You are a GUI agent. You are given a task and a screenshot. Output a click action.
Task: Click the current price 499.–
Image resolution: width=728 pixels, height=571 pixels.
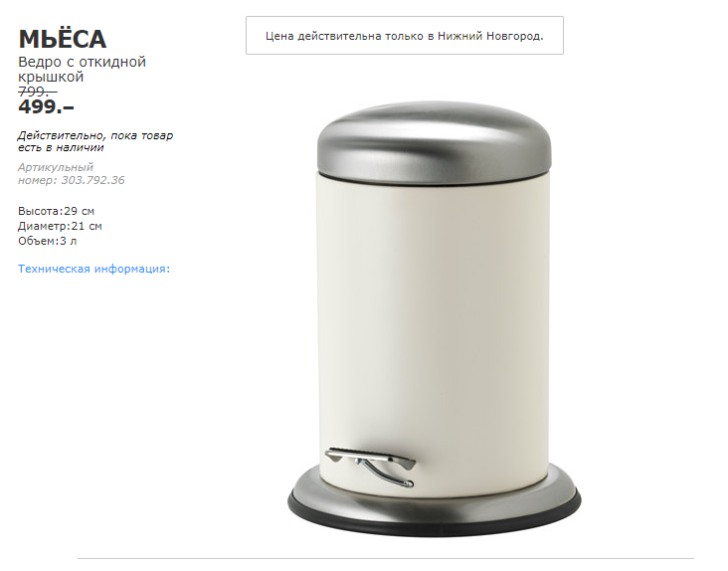coord(46,107)
